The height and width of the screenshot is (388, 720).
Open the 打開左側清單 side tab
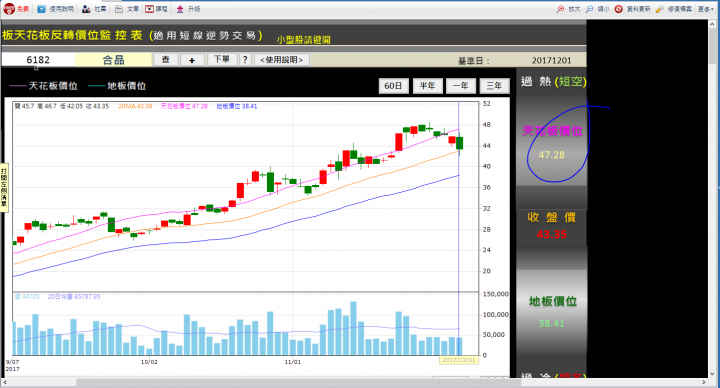(x=4, y=187)
